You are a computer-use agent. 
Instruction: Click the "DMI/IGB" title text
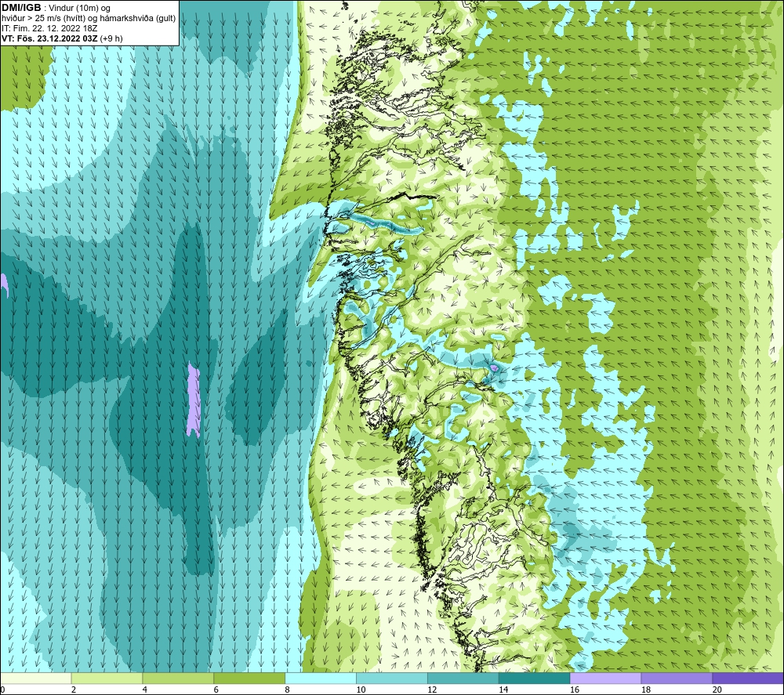point(21,8)
